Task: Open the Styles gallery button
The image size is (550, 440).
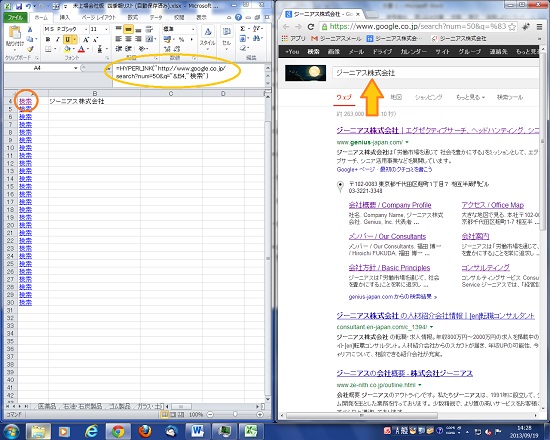Action: pos(208,36)
